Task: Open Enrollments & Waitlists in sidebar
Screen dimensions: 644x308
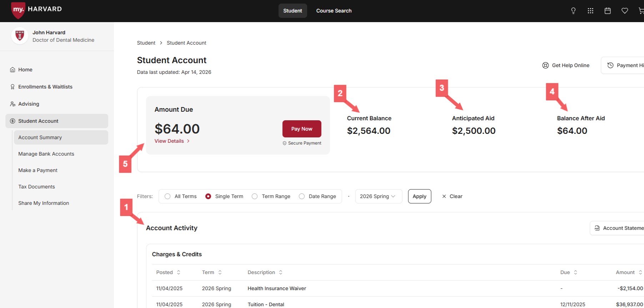Action: [57, 87]
